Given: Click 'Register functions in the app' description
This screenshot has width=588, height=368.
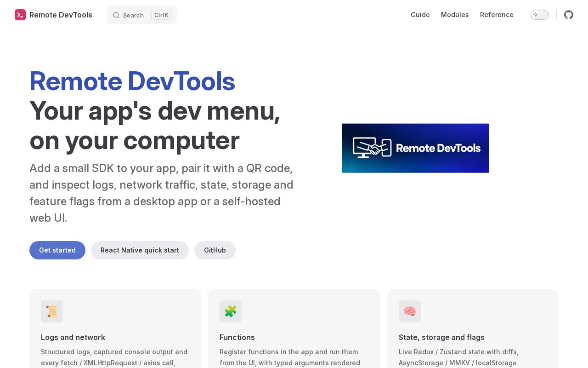Looking at the screenshot, I should click(290, 357).
